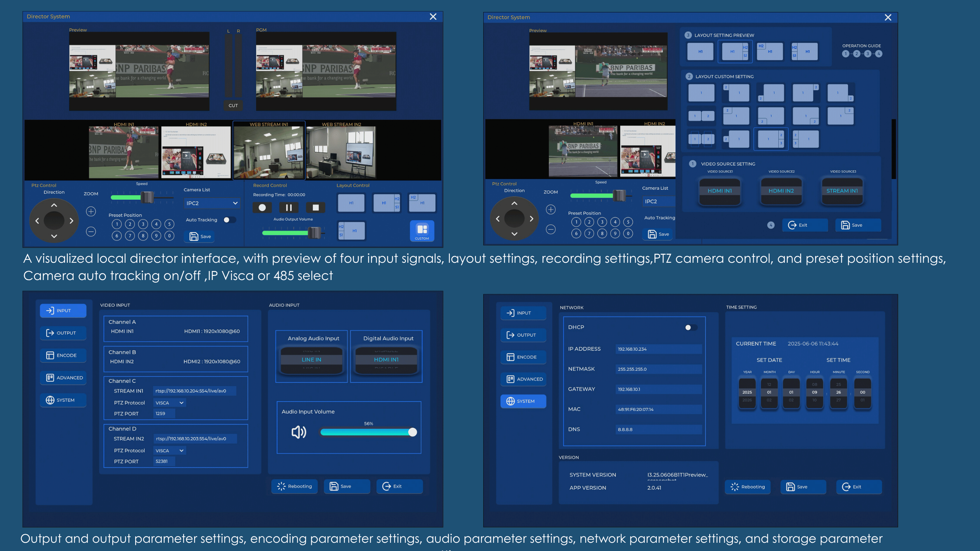The height and width of the screenshot is (551, 980).
Task: Open the Camera List IPC2 dropdown in PGM director window
Action: [x=212, y=203]
